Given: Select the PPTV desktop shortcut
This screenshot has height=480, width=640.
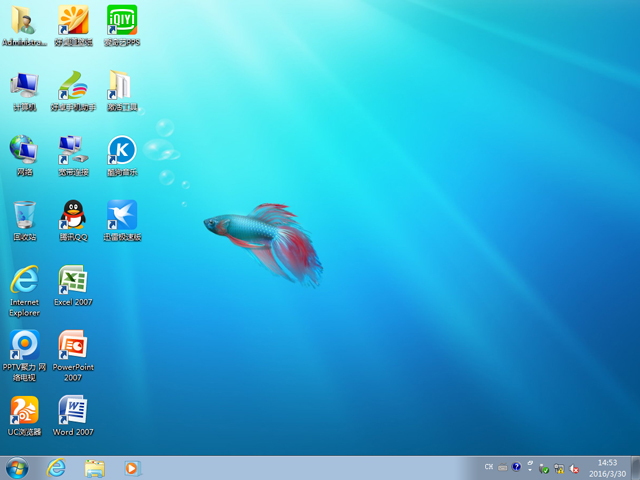Looking at the screenshot, I should click(24, 346).
